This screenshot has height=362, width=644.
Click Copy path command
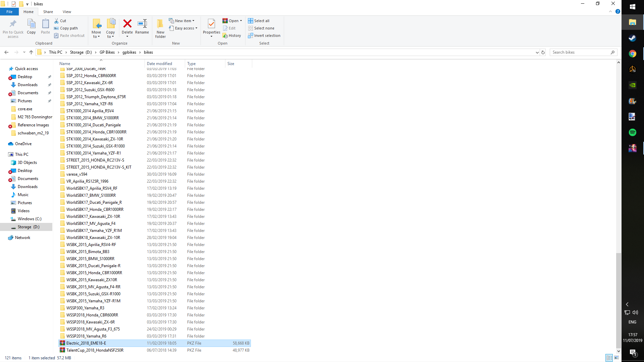[66, 28]
